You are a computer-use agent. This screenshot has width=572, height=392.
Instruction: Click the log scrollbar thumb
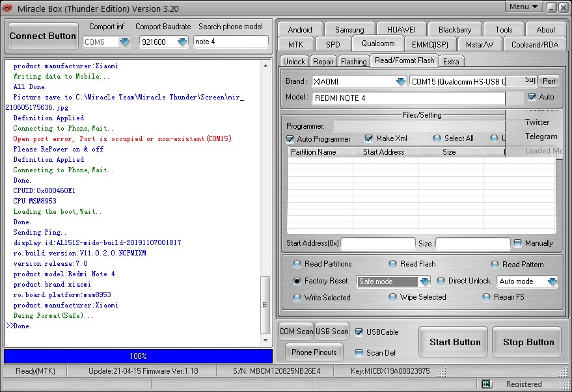[x=266, y=306]
